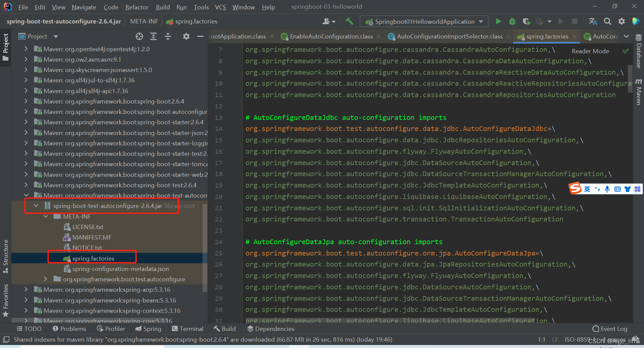Click the inspection green checkmark icon

[x=626, y=51]
